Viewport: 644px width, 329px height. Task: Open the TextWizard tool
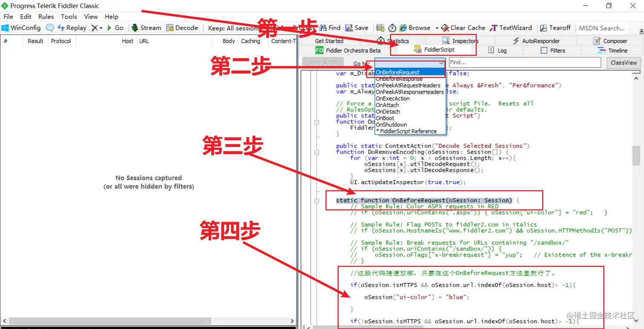511,28
